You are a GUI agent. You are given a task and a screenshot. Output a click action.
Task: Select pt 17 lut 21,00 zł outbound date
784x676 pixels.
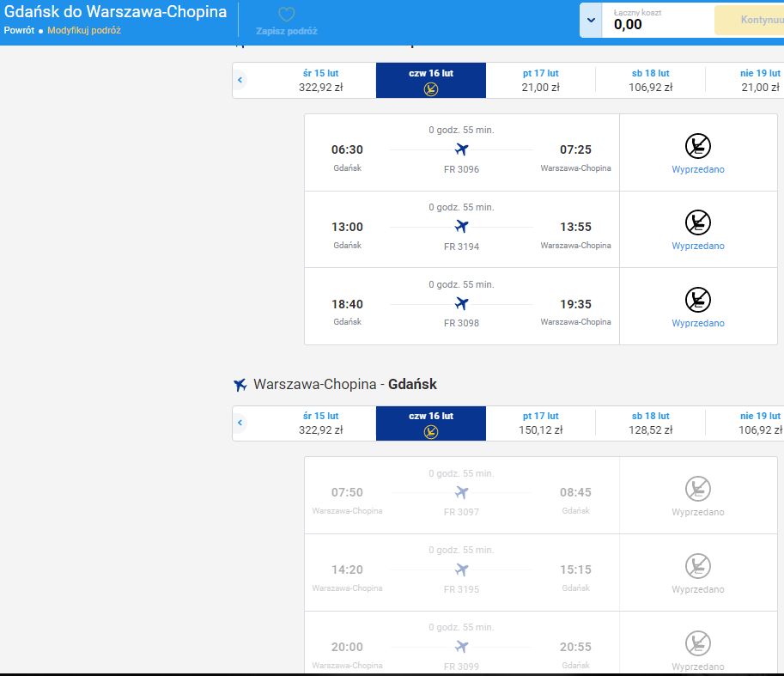coord(540,80)
